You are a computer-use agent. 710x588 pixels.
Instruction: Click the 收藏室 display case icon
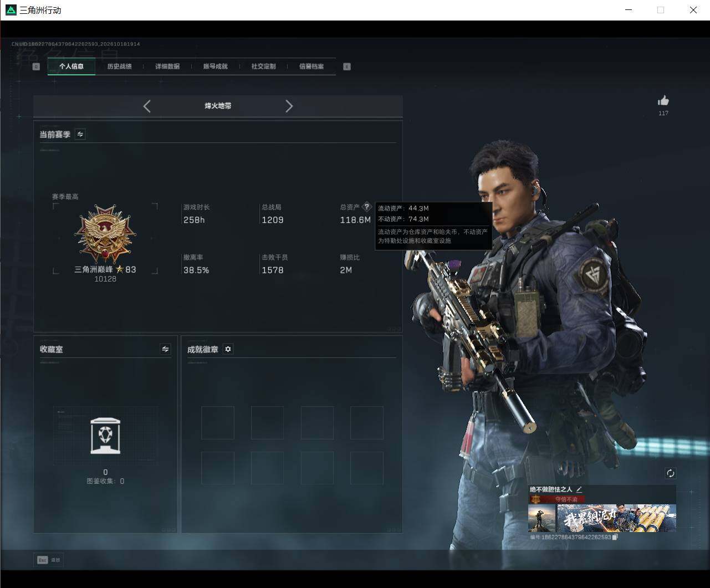(105, 436)
